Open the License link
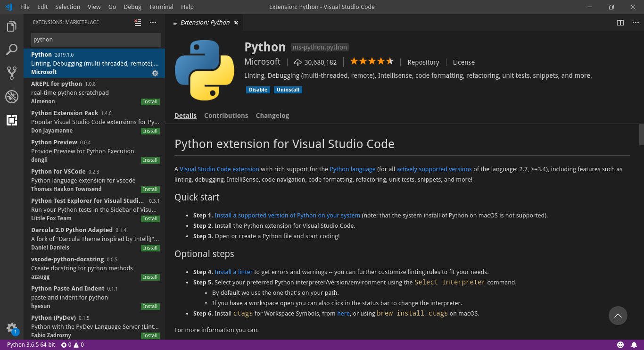The image size is (644, 350). (x=464, y=62)
